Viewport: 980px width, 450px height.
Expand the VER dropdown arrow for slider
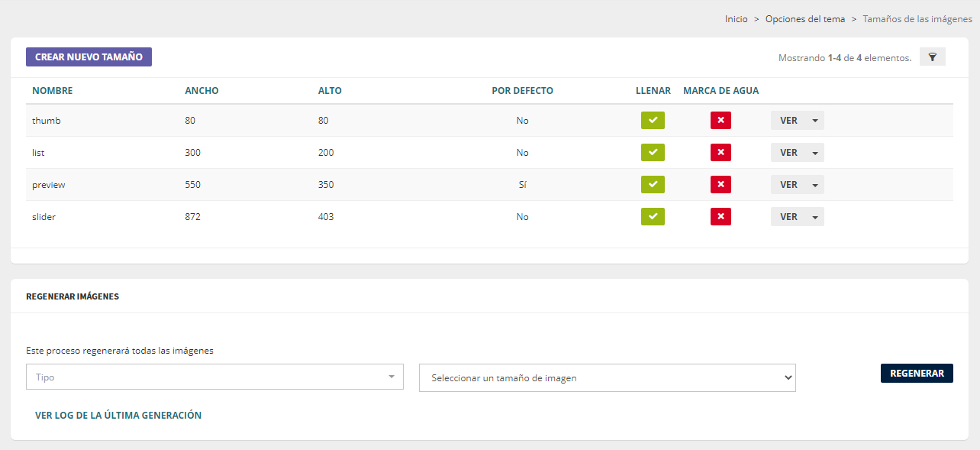[815, 217]
